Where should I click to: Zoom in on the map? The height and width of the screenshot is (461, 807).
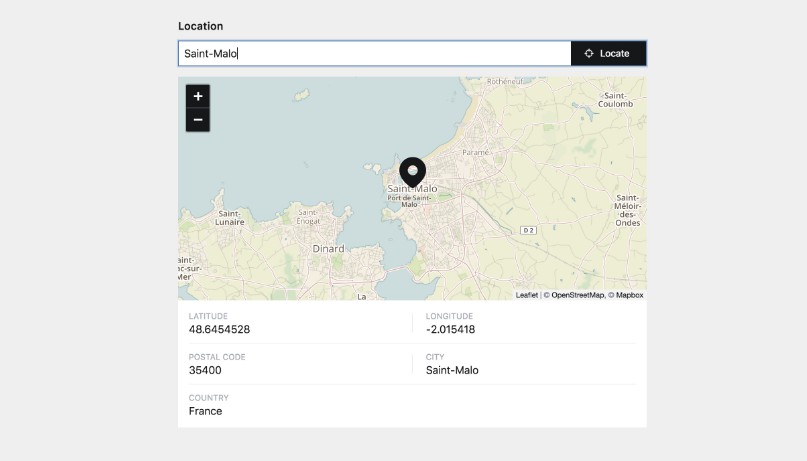coord(198,96)
